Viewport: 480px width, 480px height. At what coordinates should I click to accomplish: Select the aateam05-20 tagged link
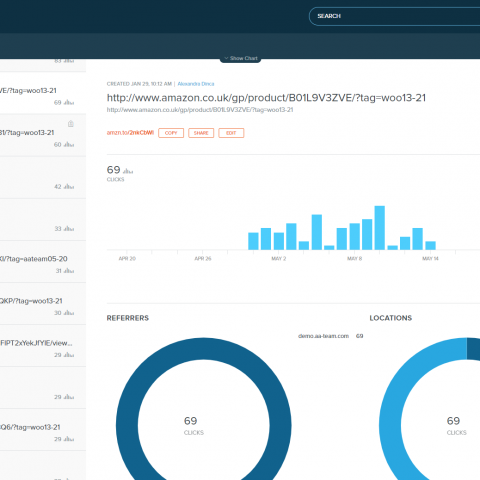point(43,262)
